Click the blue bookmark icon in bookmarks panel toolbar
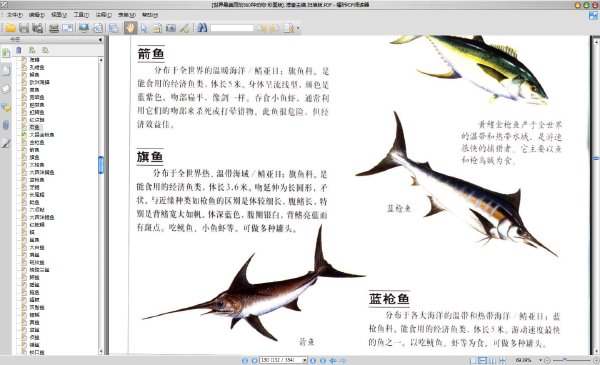 coord(18,50)
